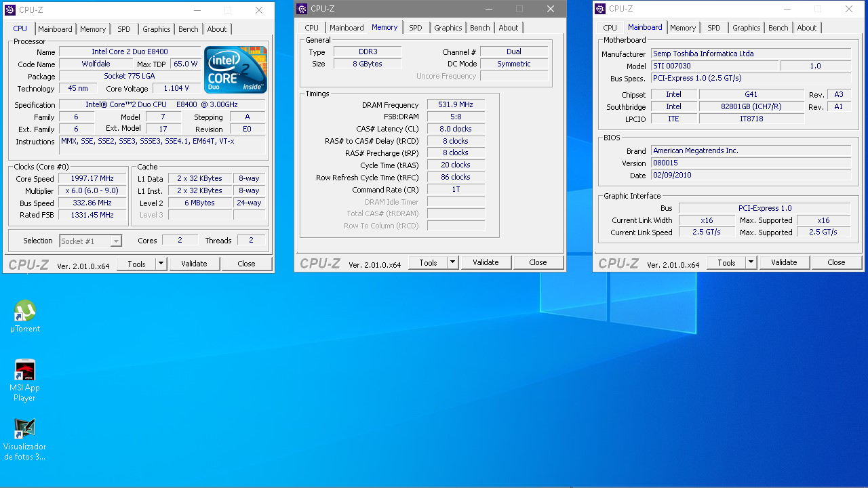Click Close button in left CPU-Z window

246,264
